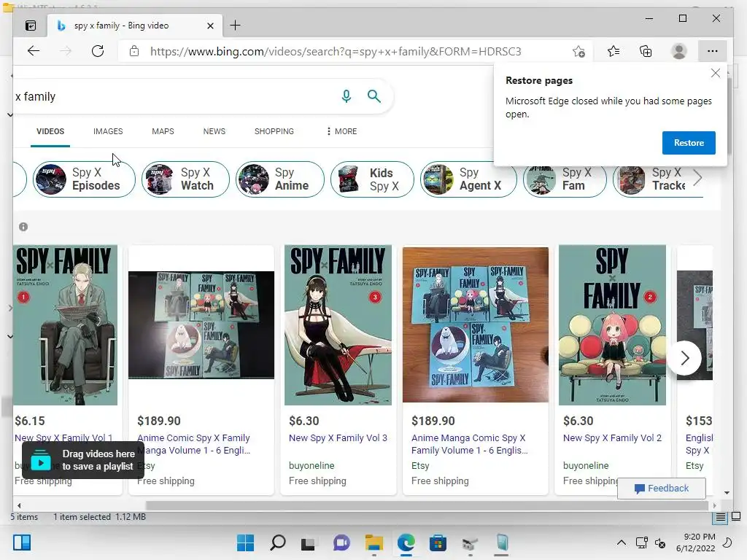Viewport: 747px width, 560px height.
Task: Dismiss the Restore pages popup
Action: (x=716, y=73)
